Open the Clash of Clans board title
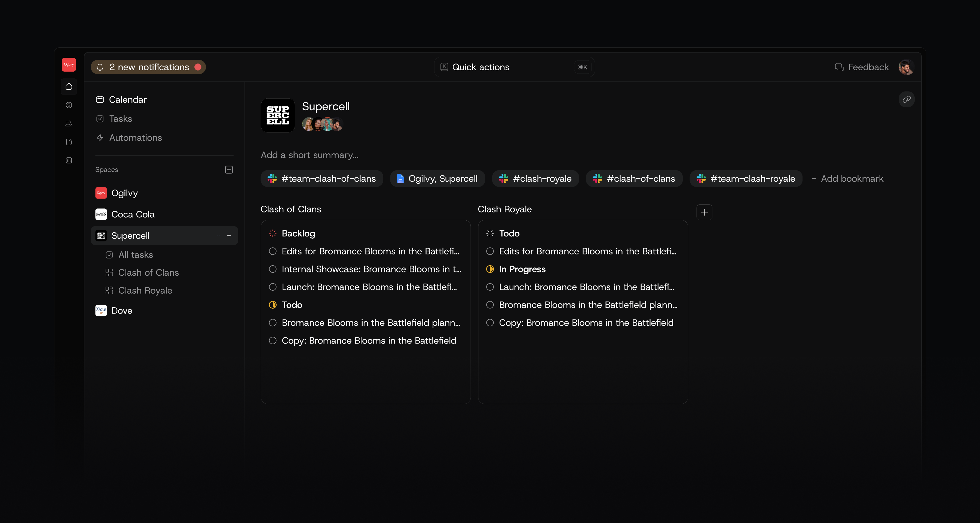 click(291, 209)
